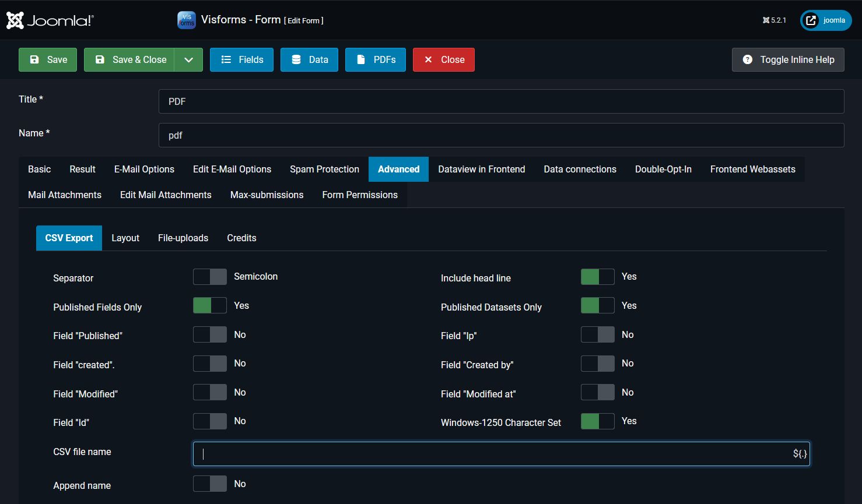Switch to the Spam Protection tab
The image size is (862, 504).
(324, 169)
